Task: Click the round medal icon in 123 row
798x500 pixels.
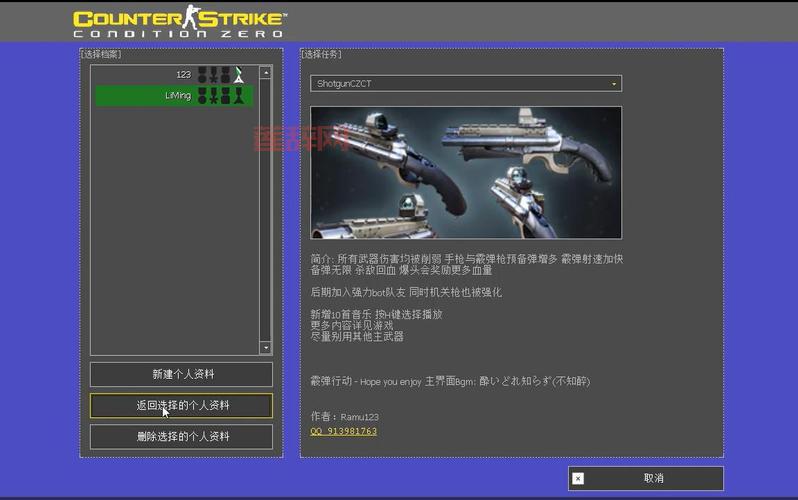Action: 202,75
